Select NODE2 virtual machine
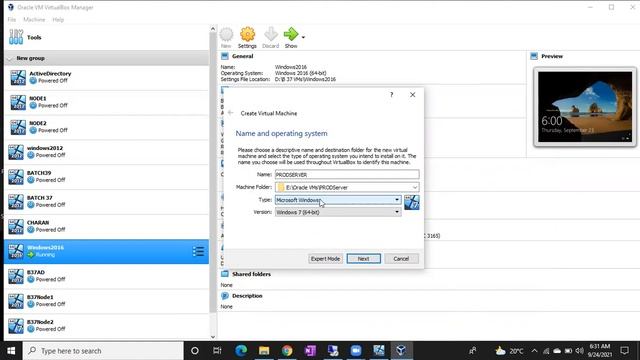 106,127
